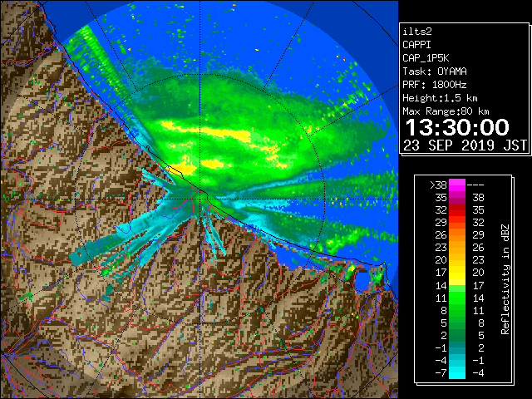Select the '23 SEP 2019 JST' date
This screenshot has height=399, width=532.
(x=465, y=145)
